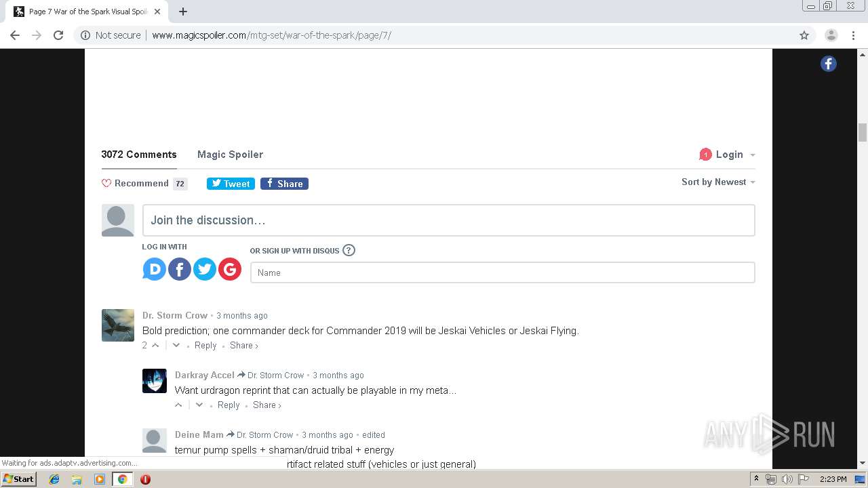Click the recommend count badge 72

180,184
